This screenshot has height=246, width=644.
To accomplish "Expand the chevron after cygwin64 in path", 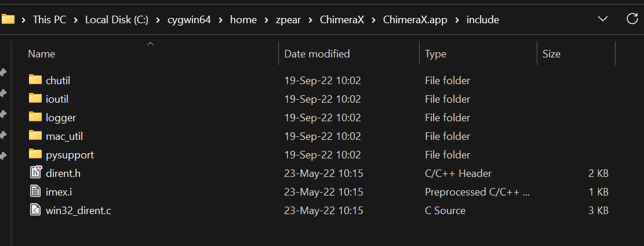I will pyautogui.click(x=220, y=20).
